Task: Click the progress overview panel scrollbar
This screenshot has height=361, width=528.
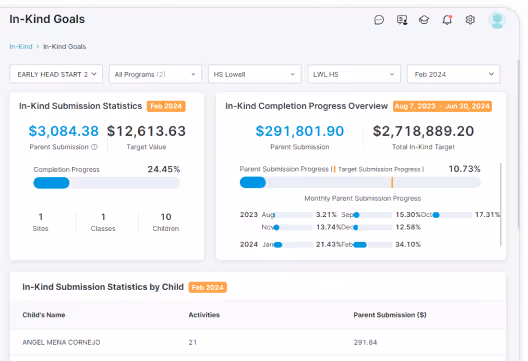Action: [x=501, y=204]
